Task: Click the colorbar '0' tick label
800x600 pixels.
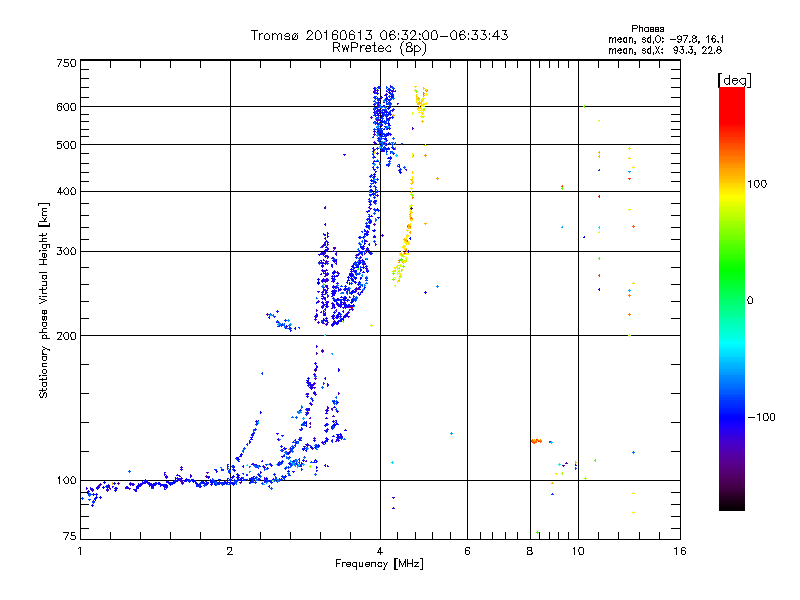Action: pos(750,301)
